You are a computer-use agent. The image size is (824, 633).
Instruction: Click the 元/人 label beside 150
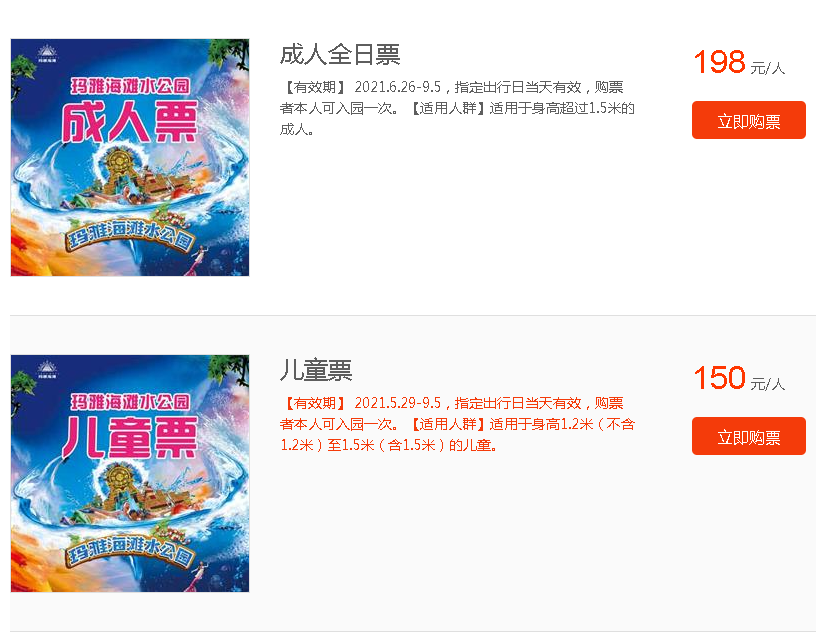(767, 384)
